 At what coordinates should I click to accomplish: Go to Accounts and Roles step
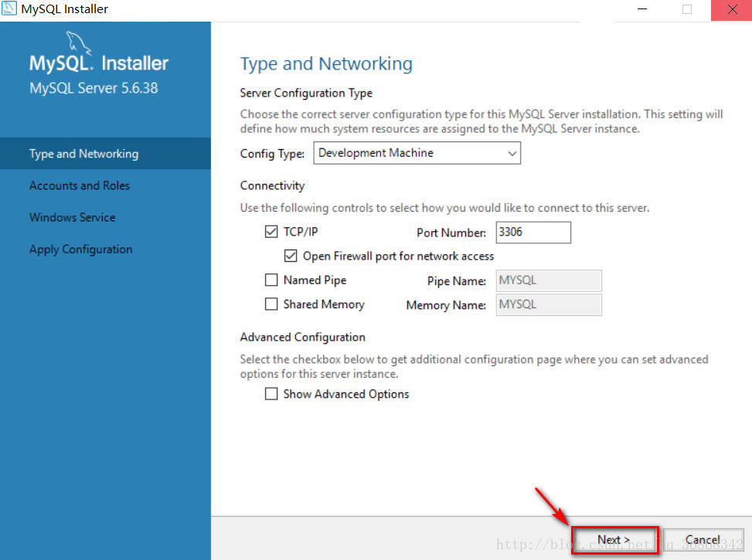(x=80, y=185)
